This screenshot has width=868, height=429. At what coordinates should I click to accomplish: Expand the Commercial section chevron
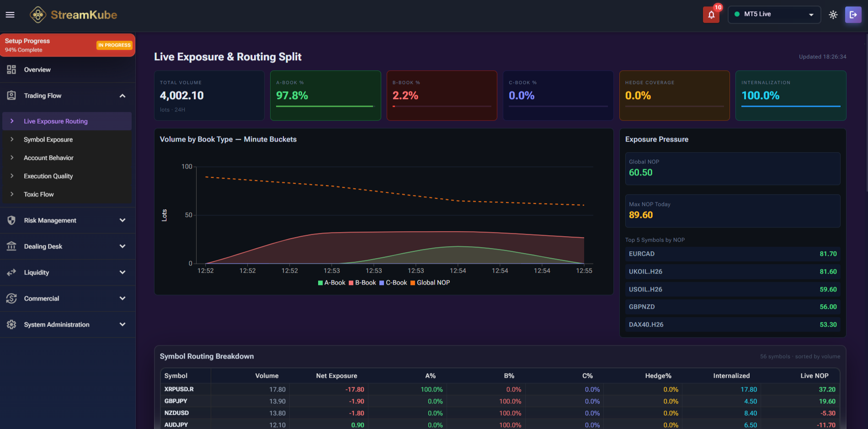122,298
